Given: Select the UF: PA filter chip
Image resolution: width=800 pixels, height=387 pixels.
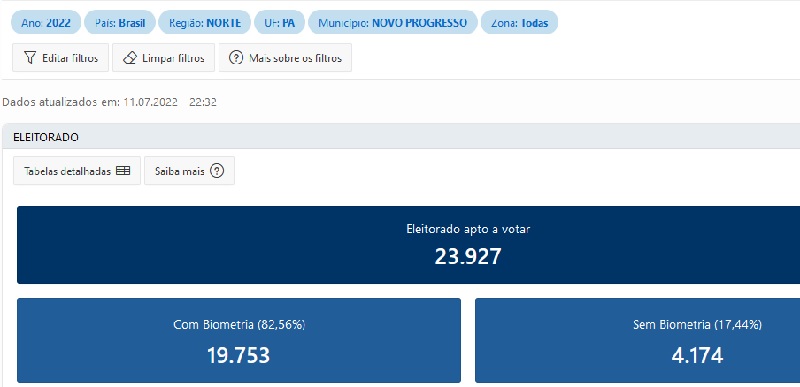Looking at the screenshot, I should click(x=280, y=23).
